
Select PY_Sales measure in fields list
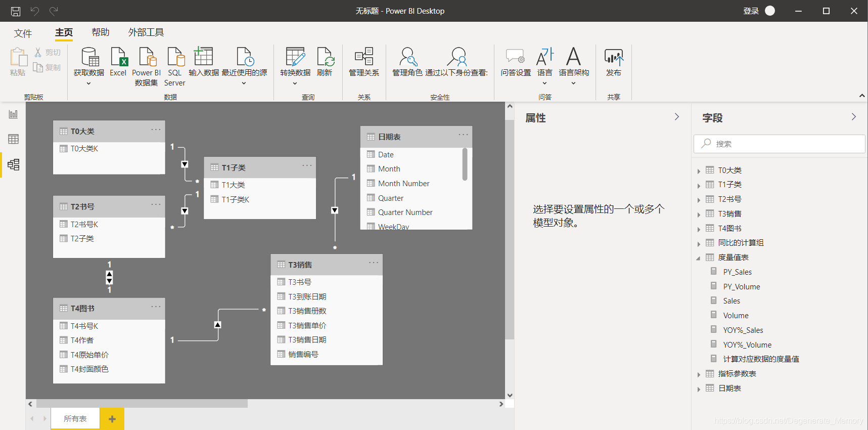coord(737,272)
